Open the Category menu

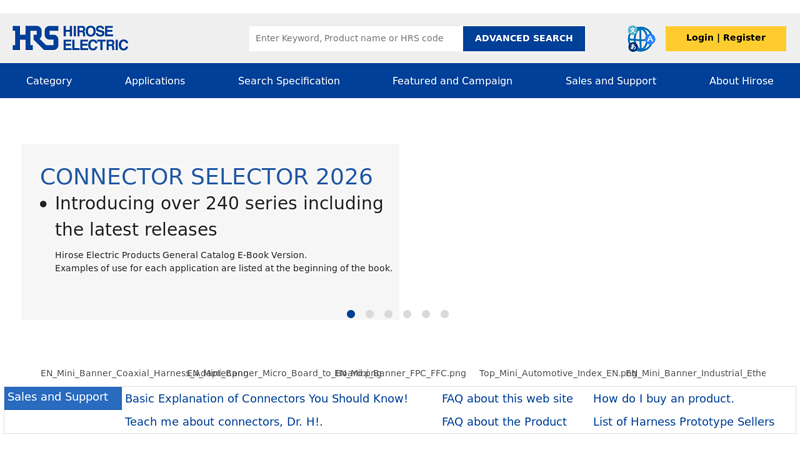click(49, 81)
